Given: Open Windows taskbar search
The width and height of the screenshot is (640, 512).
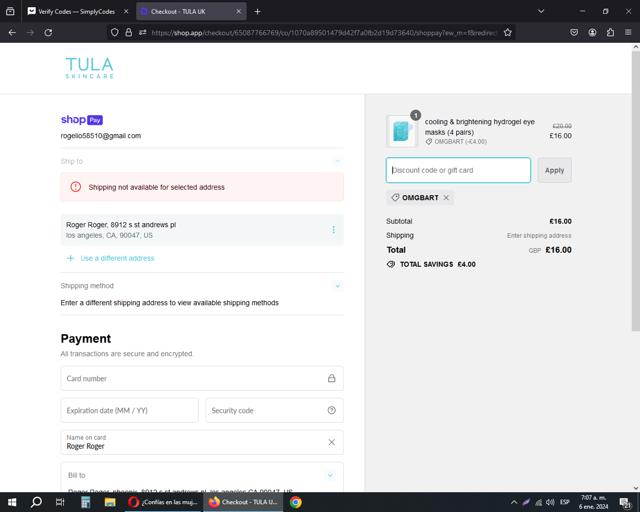Looking at the screenshot, I should (x=36, y=502).
